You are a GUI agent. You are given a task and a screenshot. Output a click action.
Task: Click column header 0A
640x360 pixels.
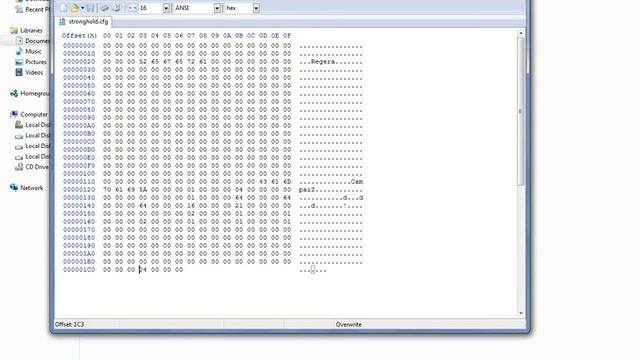[227, 36]
